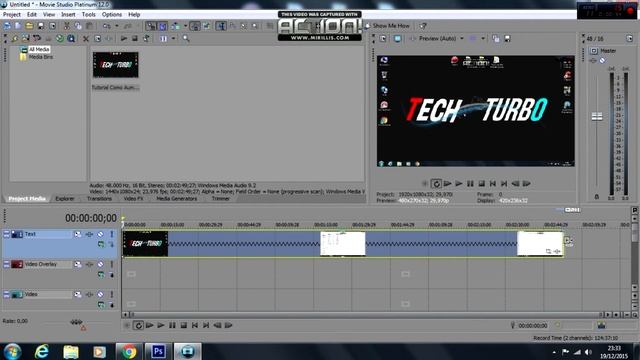The height and width of the screenshot is (360, 640).
Task: Open Compositing Mode for the Text track
Action: pyautogui.click(x=100, y=244)
